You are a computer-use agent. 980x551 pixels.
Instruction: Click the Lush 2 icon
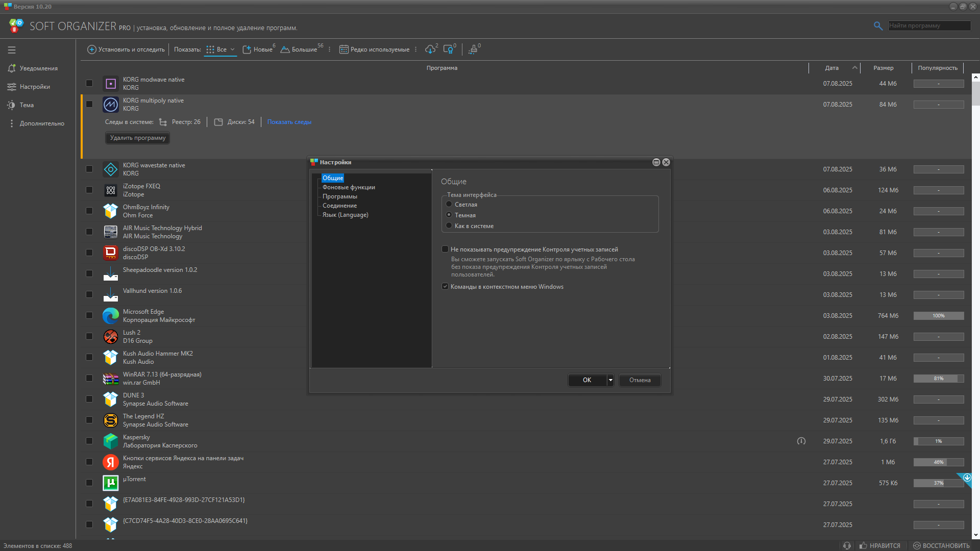click(x=111, y=337)
